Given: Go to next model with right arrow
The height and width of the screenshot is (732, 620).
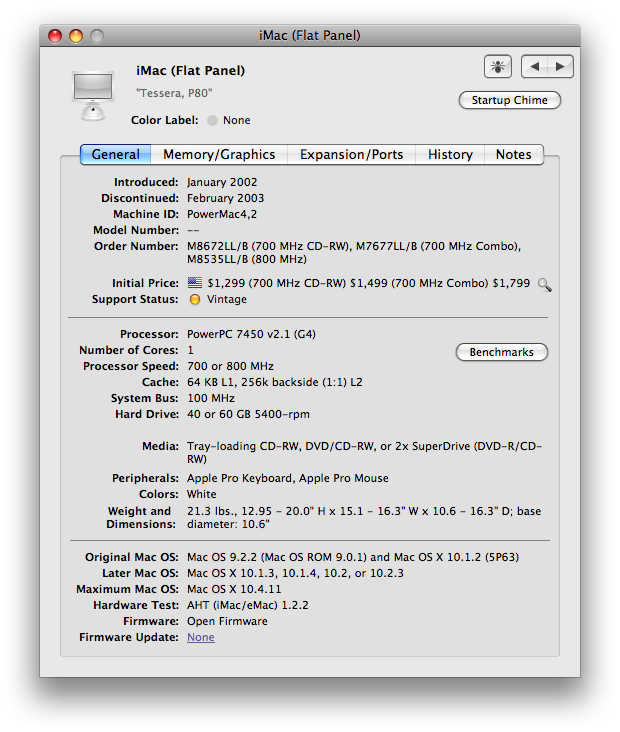Looking at the screenshot, I should pyautogui.click(x=560, y=67).
